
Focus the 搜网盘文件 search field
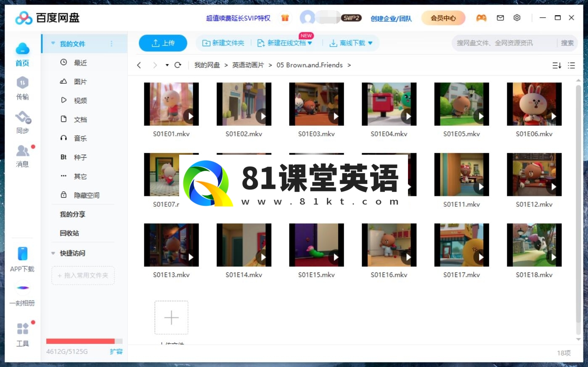pos(505,43)
